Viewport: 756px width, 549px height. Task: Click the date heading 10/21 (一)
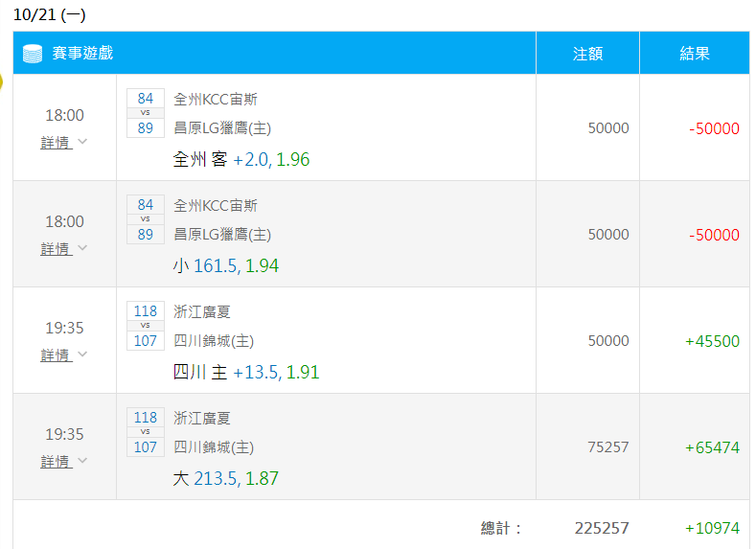pos(50,15)
